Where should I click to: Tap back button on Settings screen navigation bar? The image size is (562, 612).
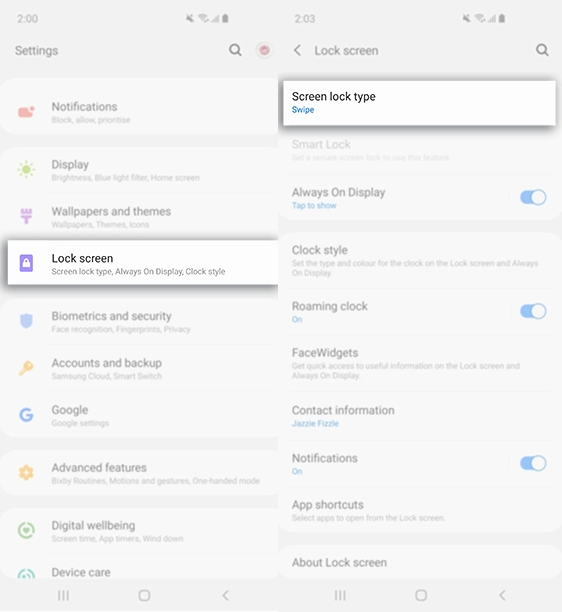pyautogui.click(x=225, y=596)
